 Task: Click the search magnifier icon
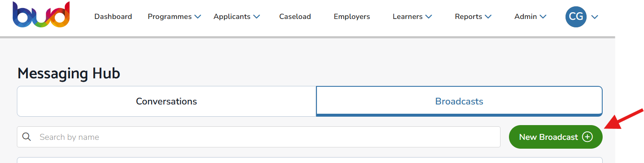[27, 137]
